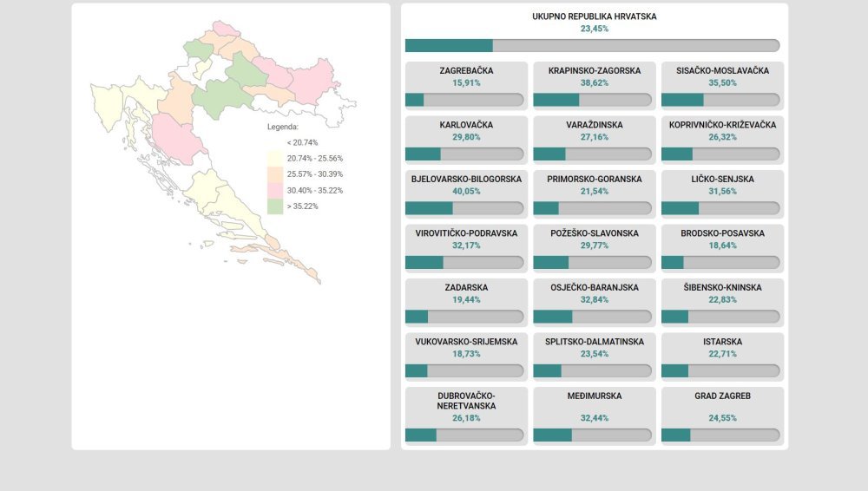Viewport: 868px width, 491px height.
Task: Click the Ukupno Republika Hrvatska heading
Action: coord(595,16)
